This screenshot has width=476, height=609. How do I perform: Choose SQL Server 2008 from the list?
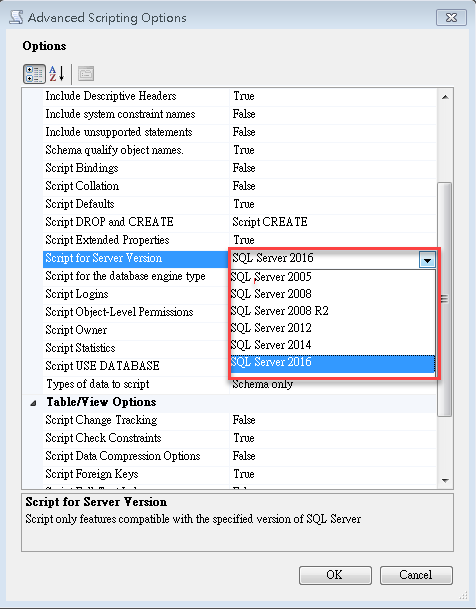tap(333, 294)
